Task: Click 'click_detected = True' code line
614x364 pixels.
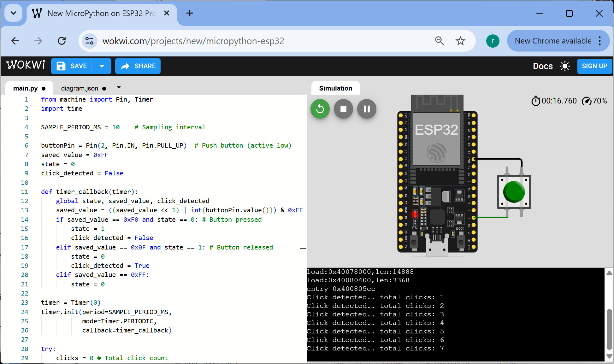Action: tap(110, 266)
